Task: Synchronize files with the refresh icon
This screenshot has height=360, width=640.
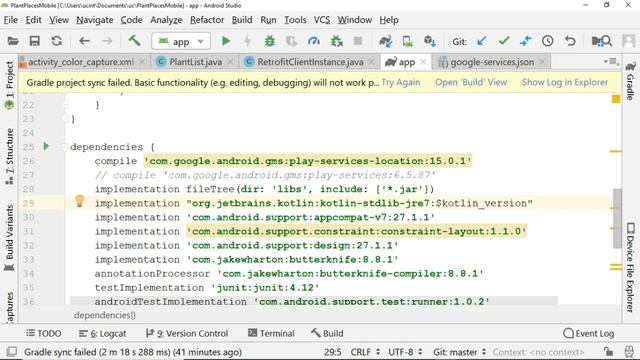Action: (56, 41)
